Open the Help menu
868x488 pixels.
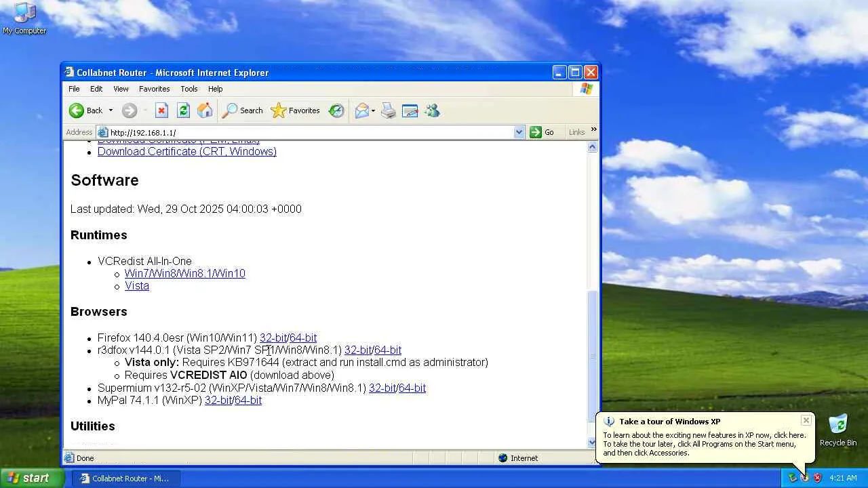pos(215,89)
